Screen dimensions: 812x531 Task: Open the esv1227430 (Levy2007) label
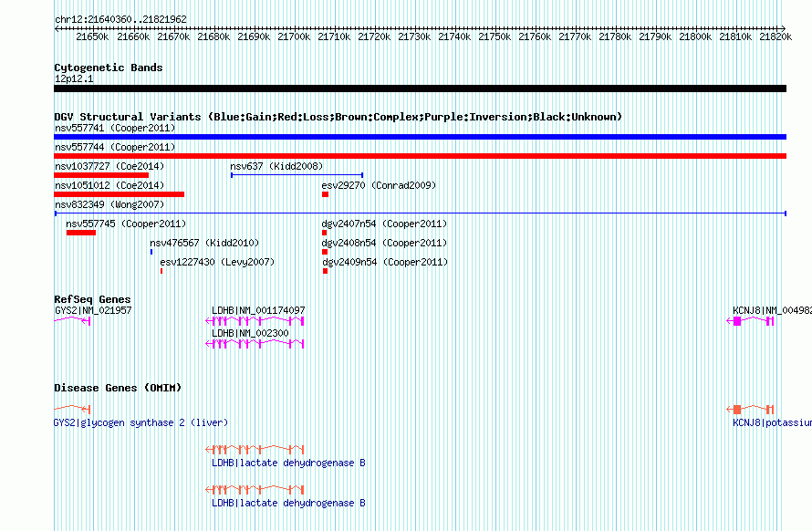point(217,262)
